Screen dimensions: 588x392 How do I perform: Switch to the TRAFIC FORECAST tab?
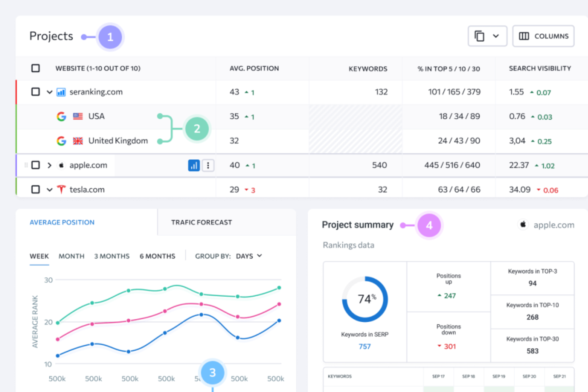(201, 222)
